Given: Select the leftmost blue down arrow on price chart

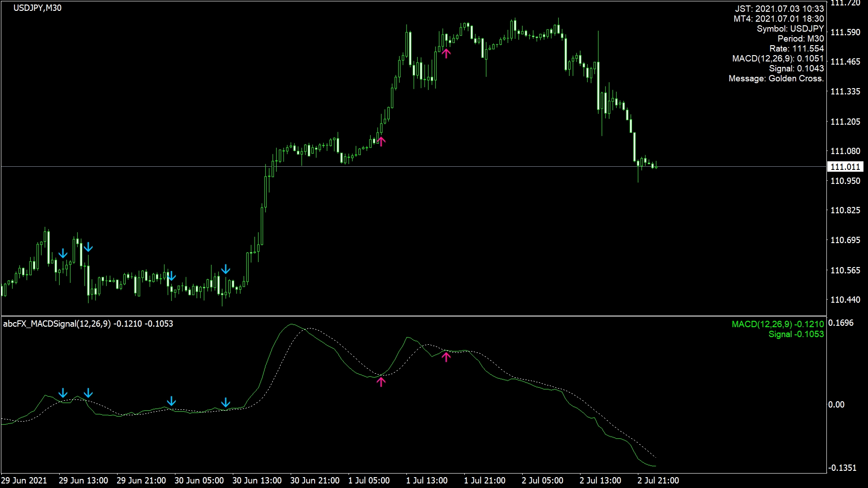Looking at the screenshot, I should pyautogui.click(x=63, y=253).
